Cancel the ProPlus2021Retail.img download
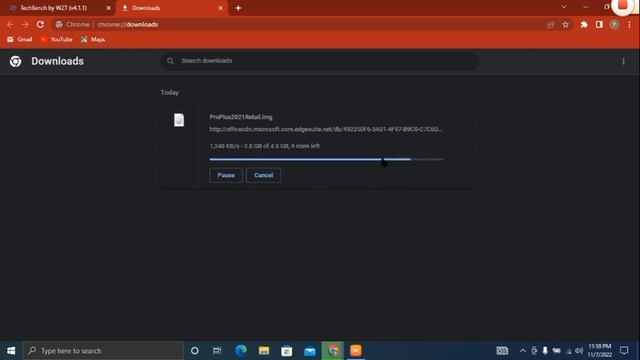The height and width of the screenshot is (360, 640). [x=263, y=175]
